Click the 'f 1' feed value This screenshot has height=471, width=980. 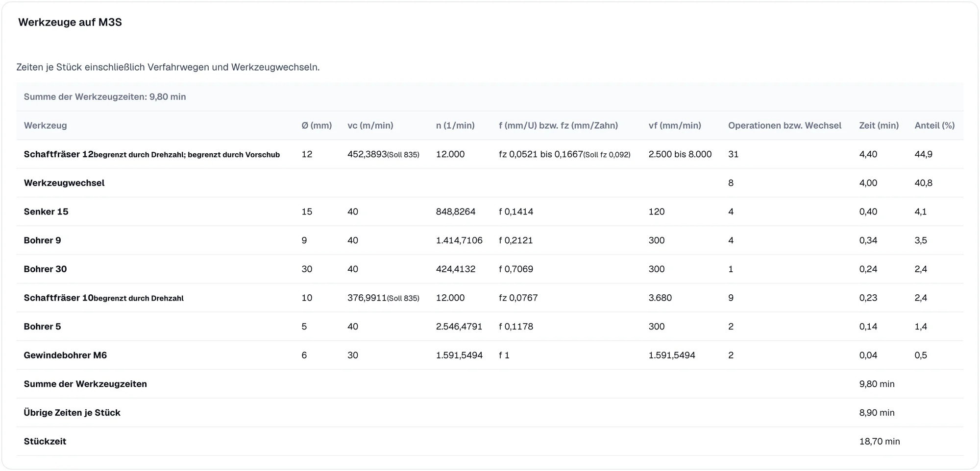504,355
